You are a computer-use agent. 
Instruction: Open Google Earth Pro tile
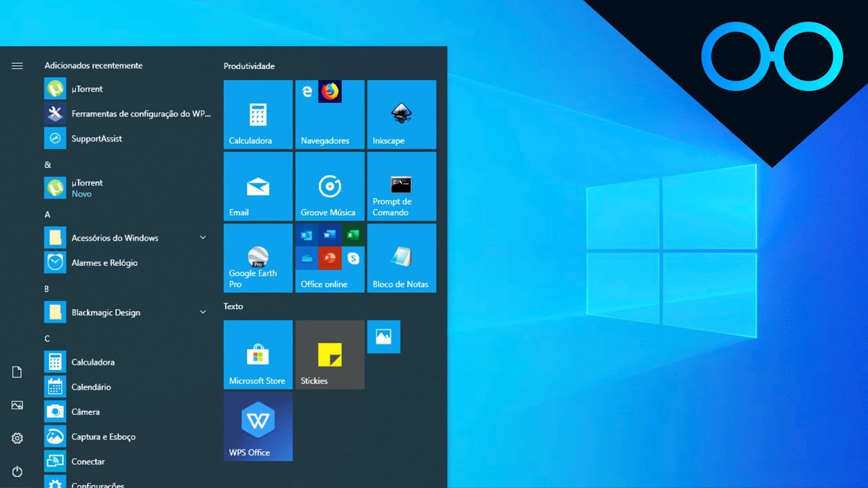[x=258, y=258]
